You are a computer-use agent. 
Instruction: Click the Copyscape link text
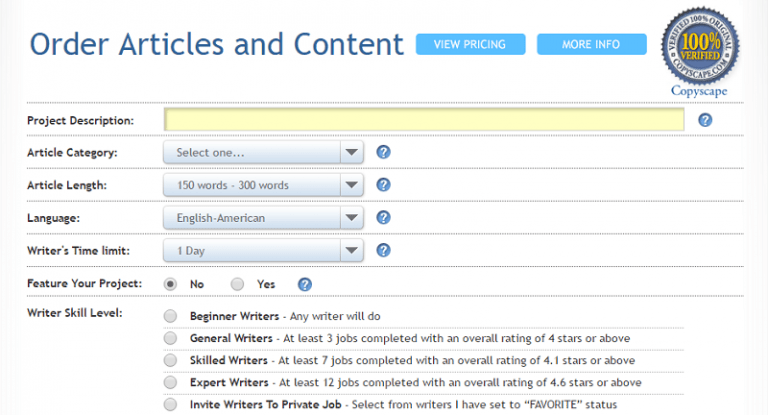(699, 91)
